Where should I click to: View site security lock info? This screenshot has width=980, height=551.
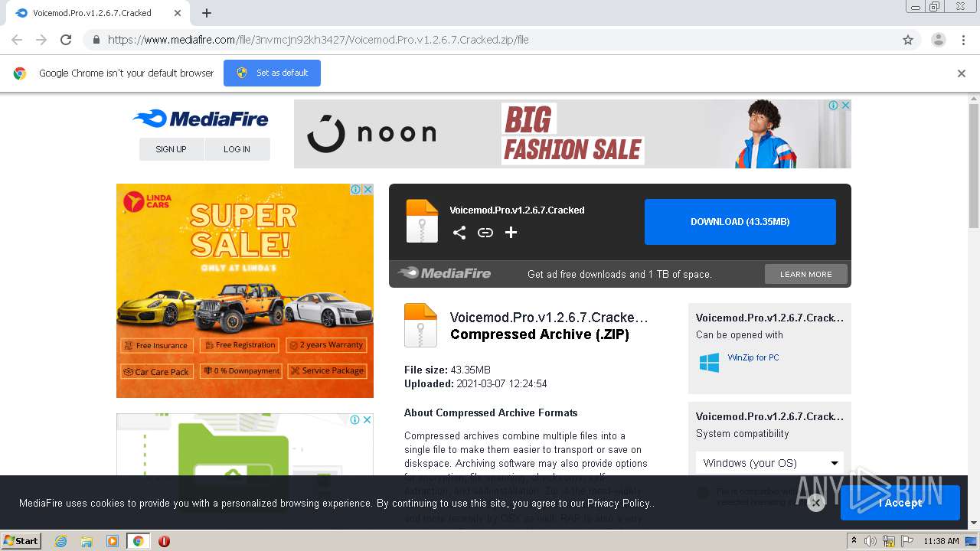pyautogui.click(x=96, y=40)
